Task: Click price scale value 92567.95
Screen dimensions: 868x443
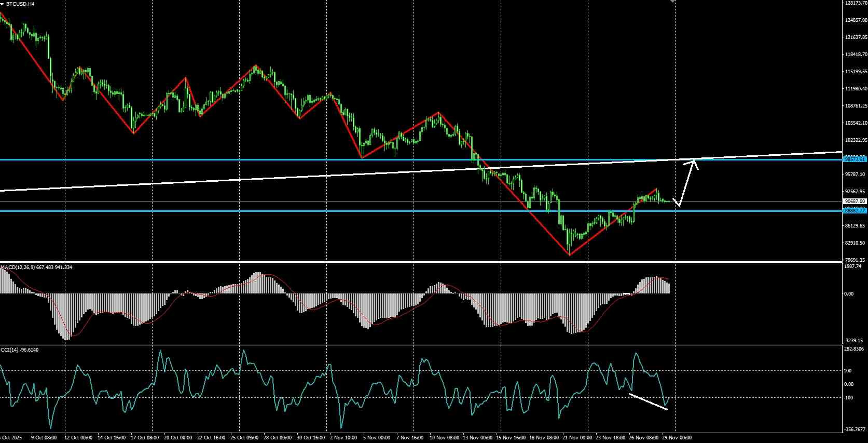Action: pos(855,192)
